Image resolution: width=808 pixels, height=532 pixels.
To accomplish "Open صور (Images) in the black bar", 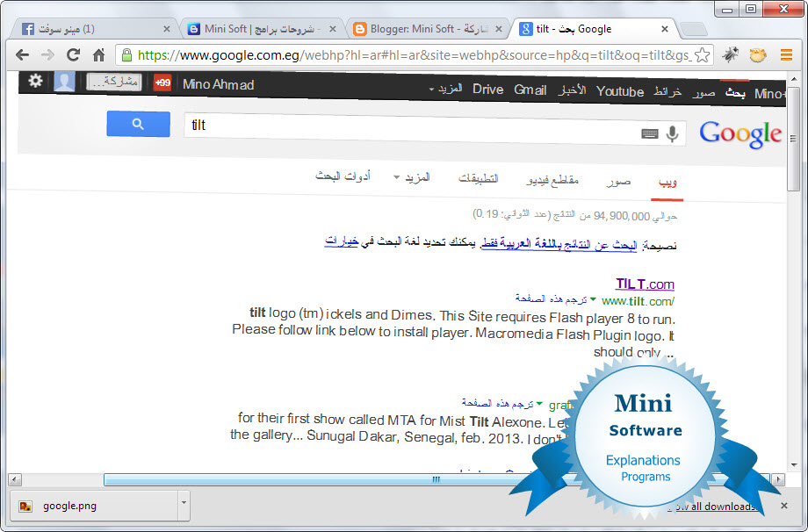I will click(x=703, y=93).
